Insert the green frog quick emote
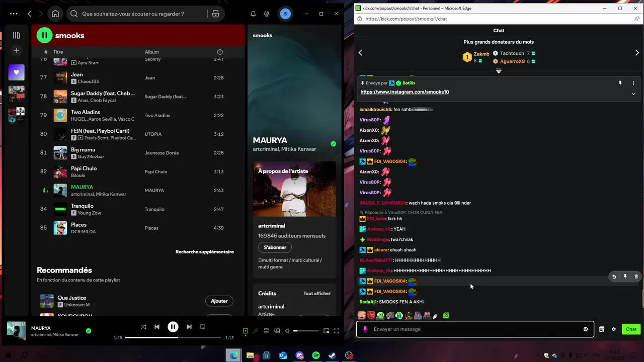Screen dimensions: 644x362 click(446, 316)
